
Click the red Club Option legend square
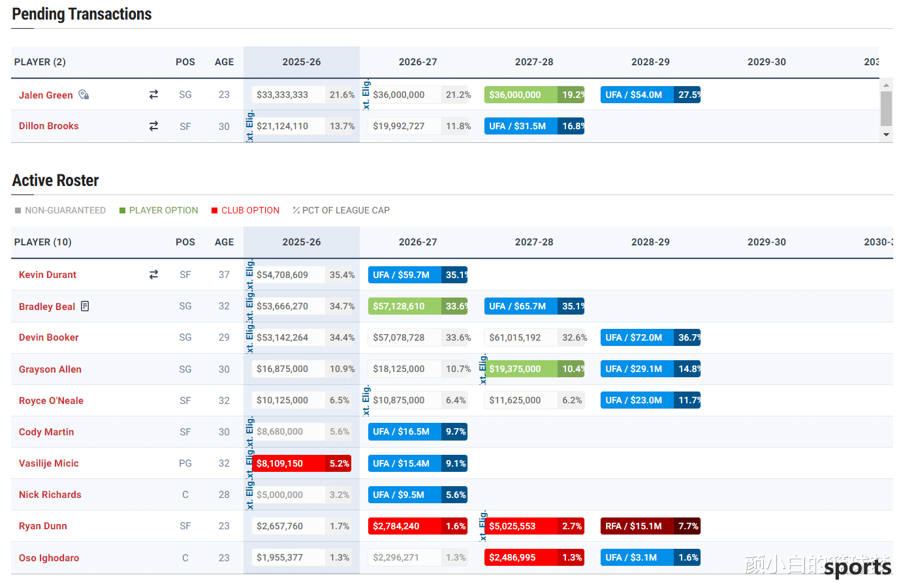(x=214, y=210)
